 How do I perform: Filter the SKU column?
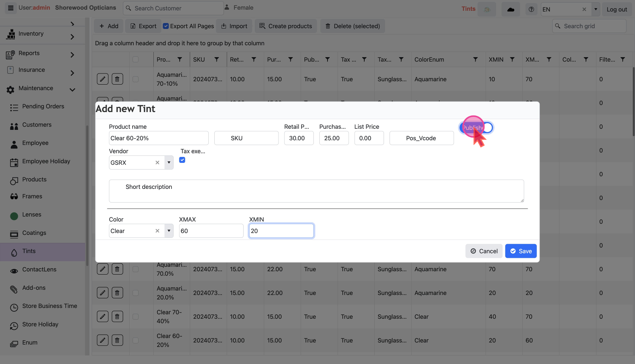coord(216,59)
